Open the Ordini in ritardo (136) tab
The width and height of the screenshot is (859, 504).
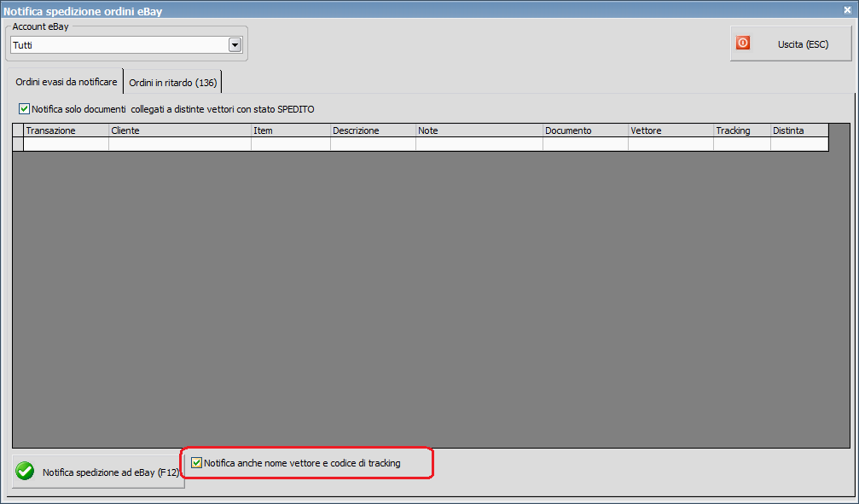click(172, 83)
